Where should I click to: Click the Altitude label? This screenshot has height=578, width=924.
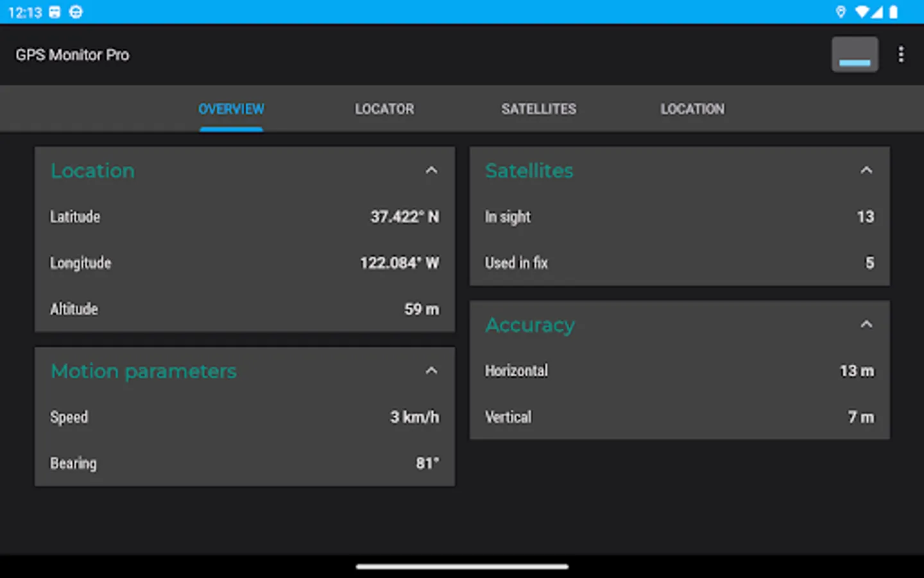(x=74, y=310)
